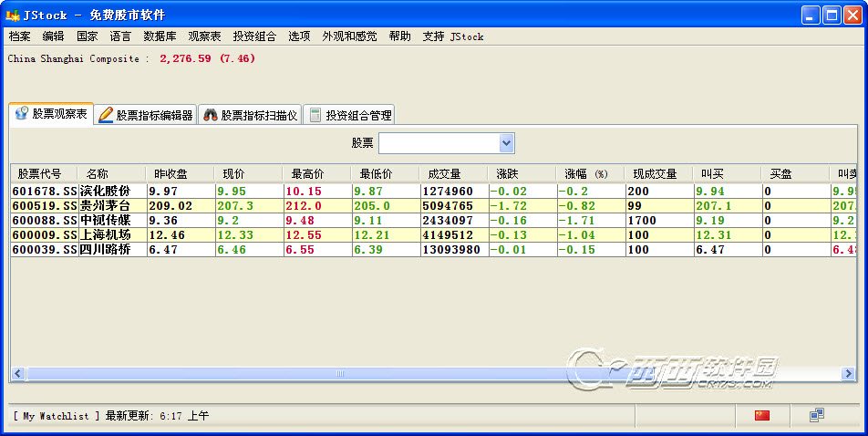Open the 投资组合 menu
Image resolution: width=868 pixels, height=436 pixels.
[x=254, y=36]
